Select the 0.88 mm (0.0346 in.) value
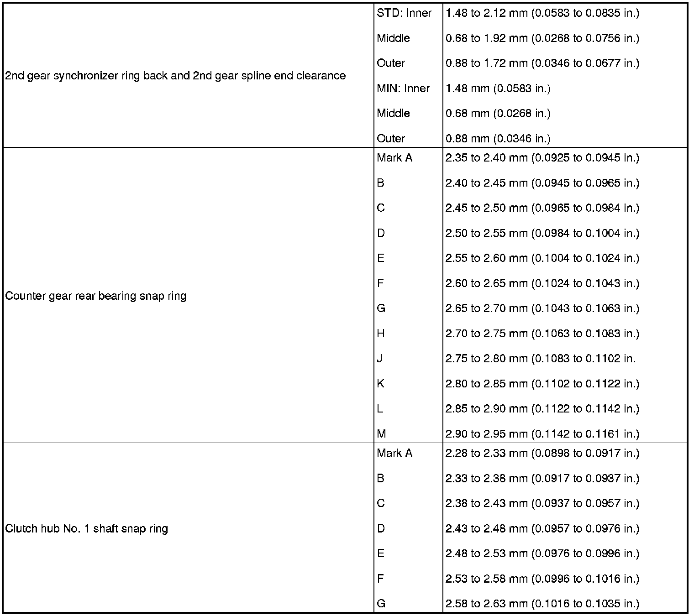The height and width of the screenshot is (616, 694). tap(498, 139)
